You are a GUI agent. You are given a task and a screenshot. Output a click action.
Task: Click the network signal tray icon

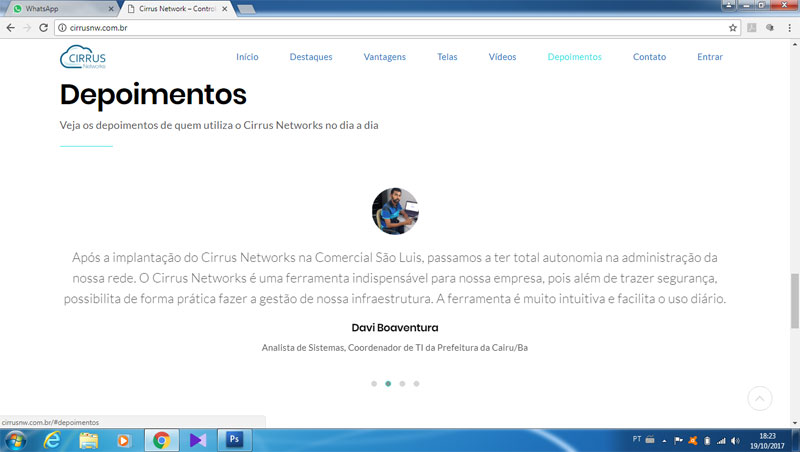coord(721,440)
